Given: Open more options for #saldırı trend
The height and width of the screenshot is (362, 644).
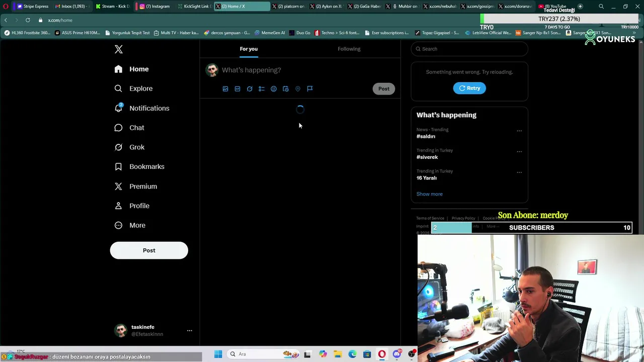Looking at the screenshot, I should [519, 131].
